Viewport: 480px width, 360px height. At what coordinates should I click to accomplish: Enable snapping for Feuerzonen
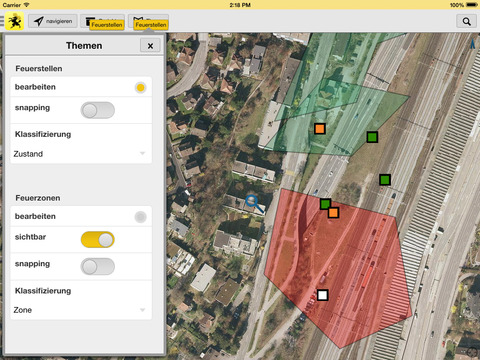coord(98,267)
